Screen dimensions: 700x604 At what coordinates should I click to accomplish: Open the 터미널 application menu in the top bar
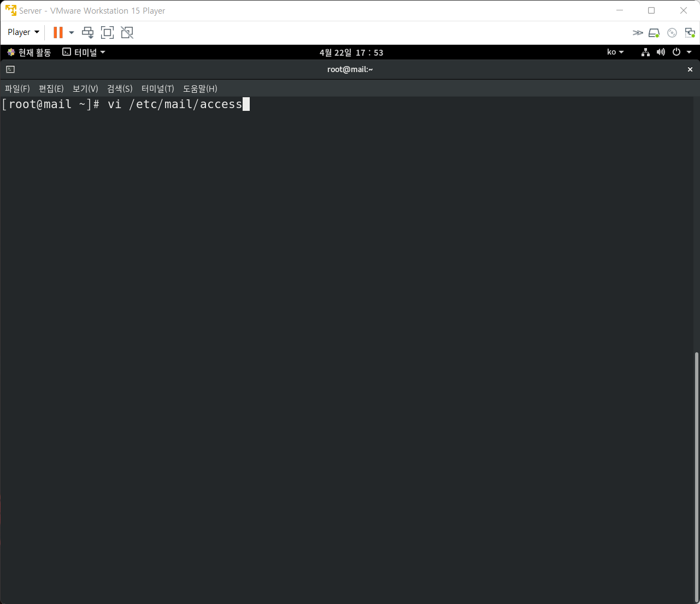tap(84, 52)
